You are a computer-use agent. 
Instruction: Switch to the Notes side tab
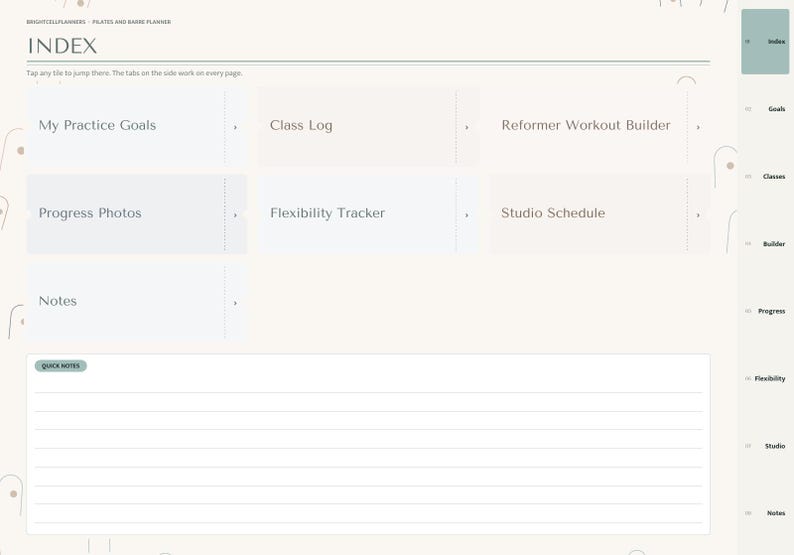tap(765, 513)
